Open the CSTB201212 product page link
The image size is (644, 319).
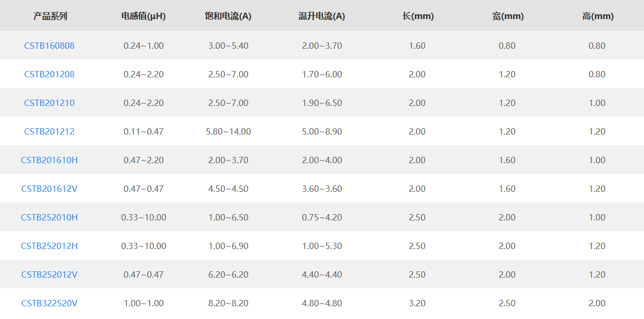(49, 131)
